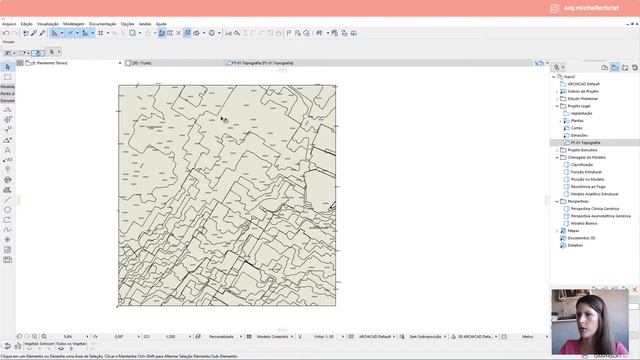The image size is (640, 360).
Task: Expand the Índices de Projeto item
Action: click(x=558, y=91)
